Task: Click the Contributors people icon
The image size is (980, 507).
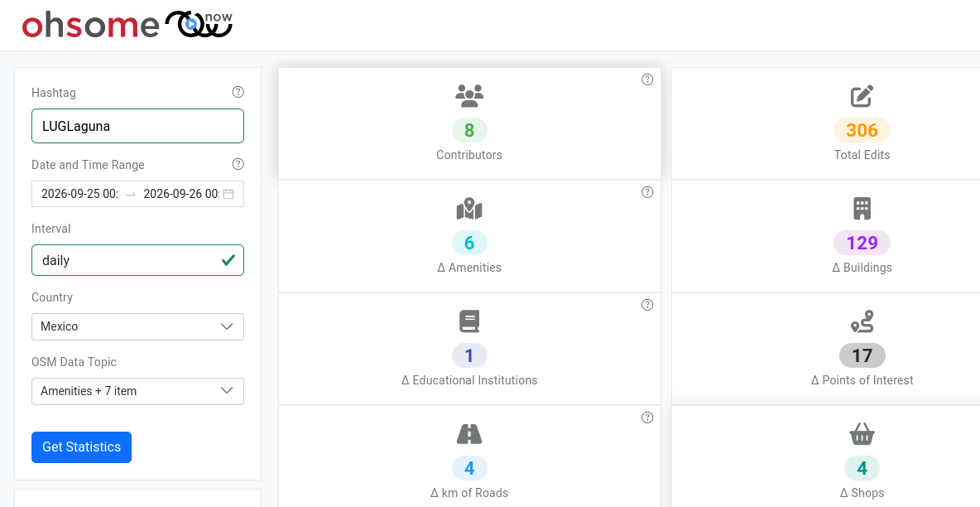Action: pyautogui.click(x=469, y=95)
